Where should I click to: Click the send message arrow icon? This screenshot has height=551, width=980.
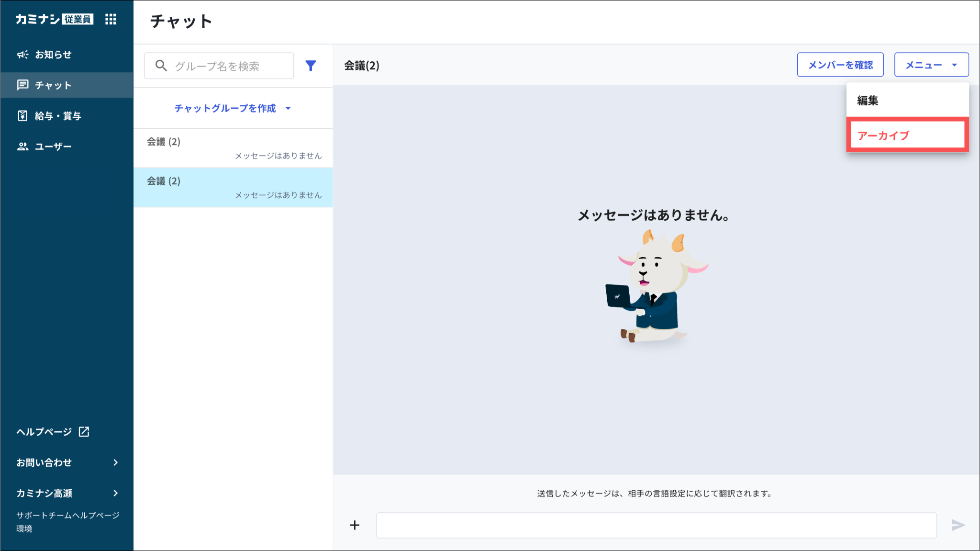tap(958, 525)
